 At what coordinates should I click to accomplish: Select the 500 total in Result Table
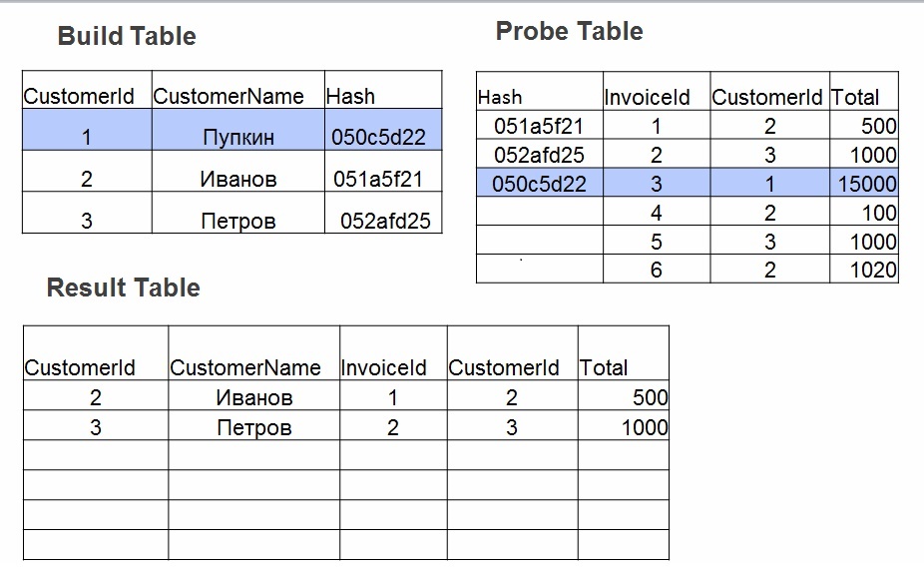(x=650, y=397)
